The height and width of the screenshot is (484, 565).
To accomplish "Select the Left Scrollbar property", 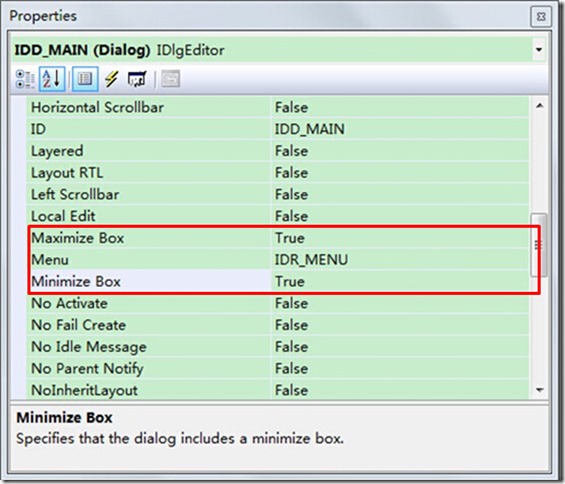I will click(x=148, y=194).
